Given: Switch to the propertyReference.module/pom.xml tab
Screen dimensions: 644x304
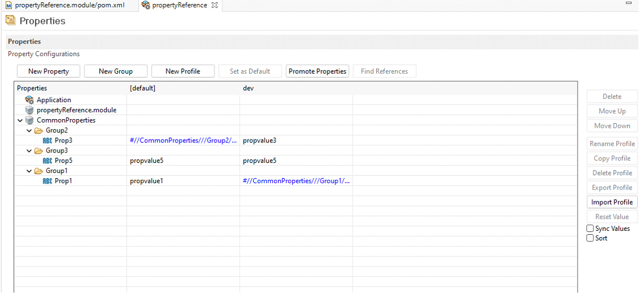Looking at the screenshot, I should pos(65,5).
